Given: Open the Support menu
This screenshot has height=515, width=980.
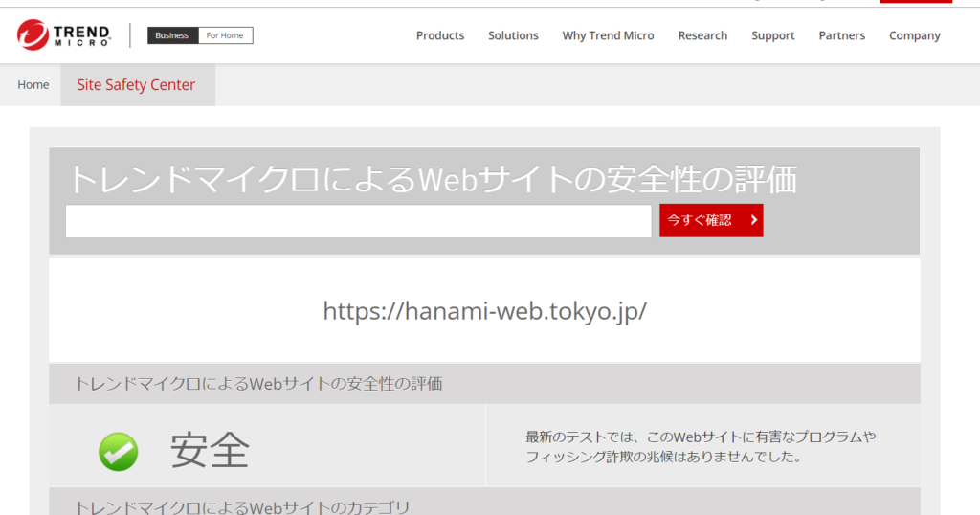Looking at the screenshot, I should [x=773, y=35].
